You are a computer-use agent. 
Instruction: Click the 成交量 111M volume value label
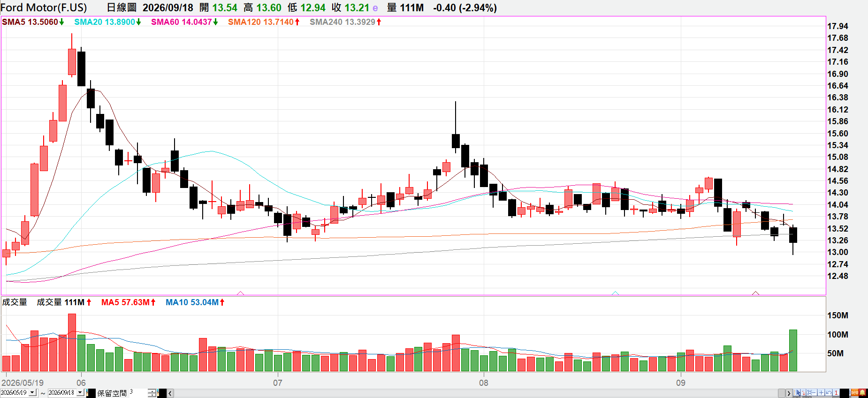tap(64, 302)
